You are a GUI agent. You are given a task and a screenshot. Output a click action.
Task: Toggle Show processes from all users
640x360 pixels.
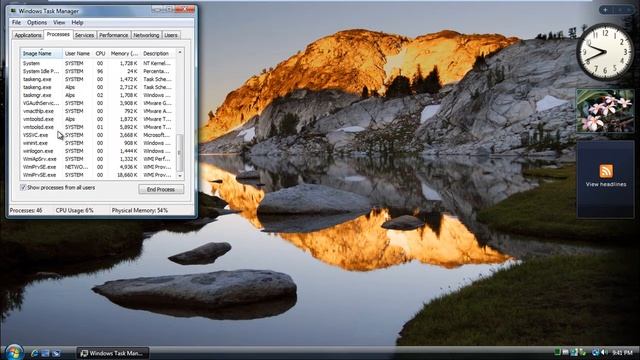point(23,187)
